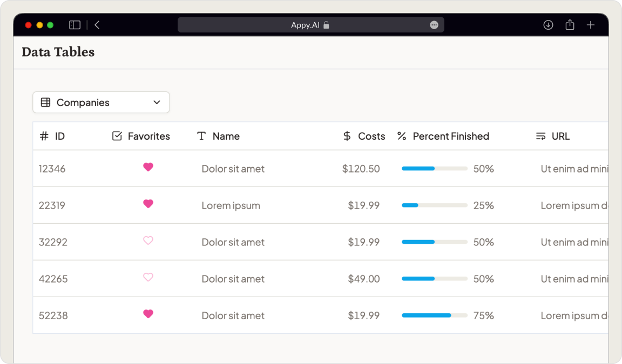622x364 pixels.
Task: Select the Name column header
Action: coord(226,136)
